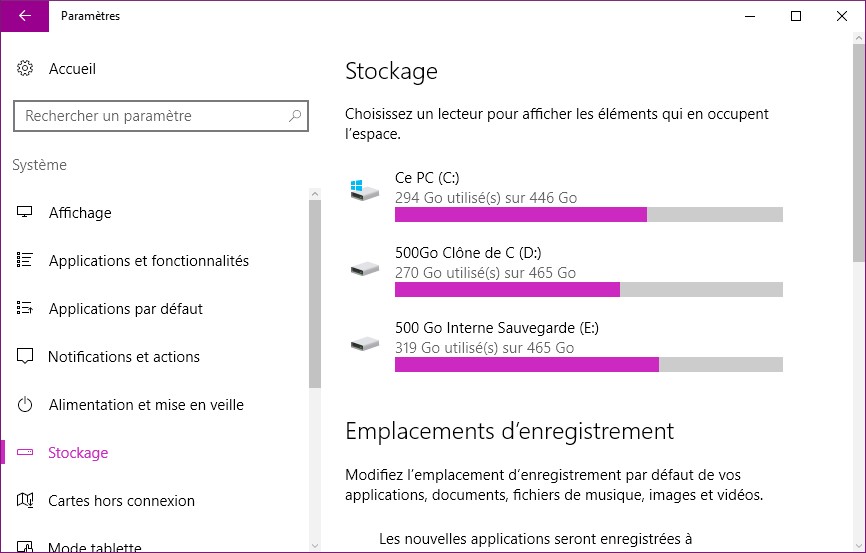This screenshot has width=866, height=553.
Task: Click the Applications et fonctionnalités list icon
Action: pyautogui.click(x=25, y=261)
